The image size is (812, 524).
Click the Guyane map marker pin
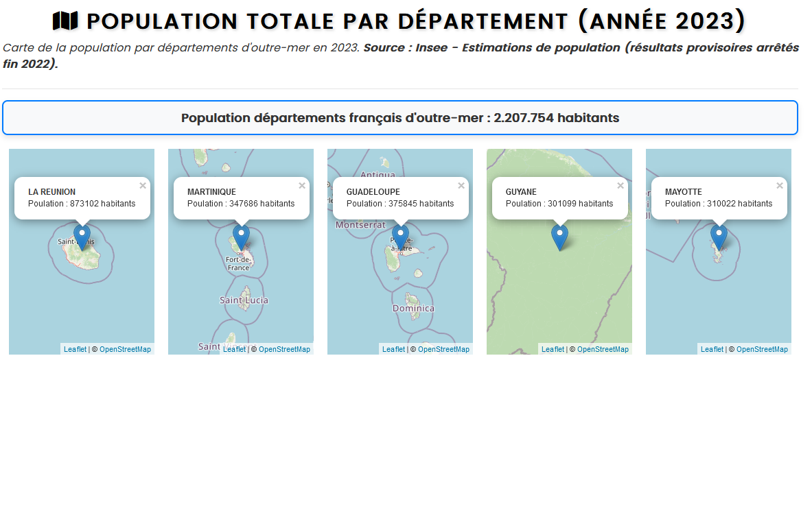(559, 237)
